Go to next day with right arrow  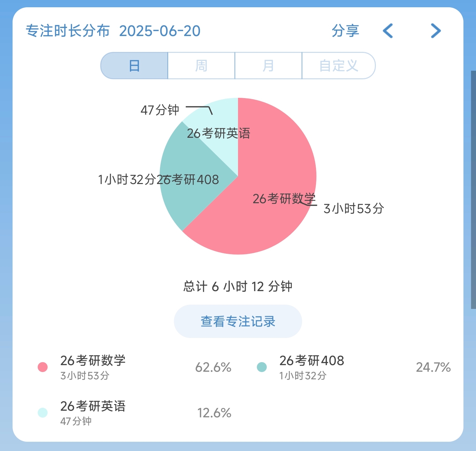[x=436, y=31]
